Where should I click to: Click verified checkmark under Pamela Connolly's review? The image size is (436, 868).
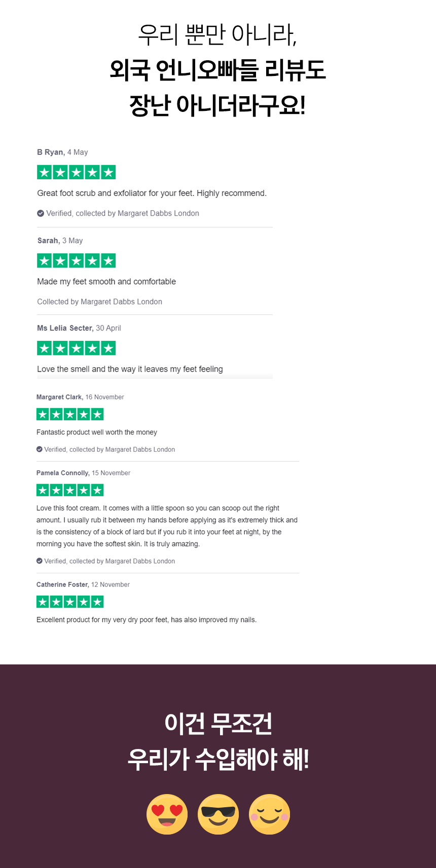40,561
